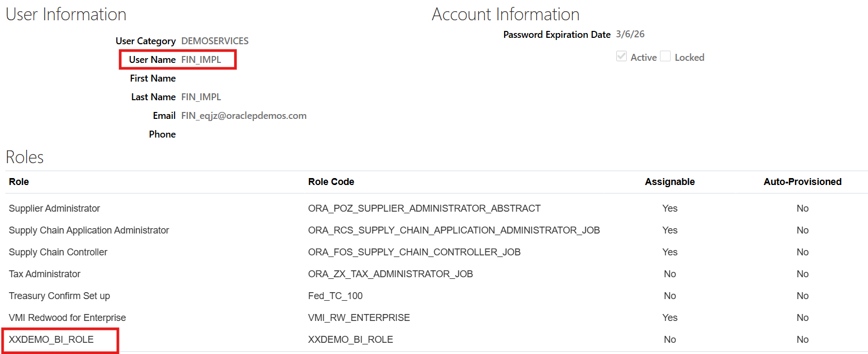Click the Password Expiration Date value 3/6/26

click(x=630, y=34)
